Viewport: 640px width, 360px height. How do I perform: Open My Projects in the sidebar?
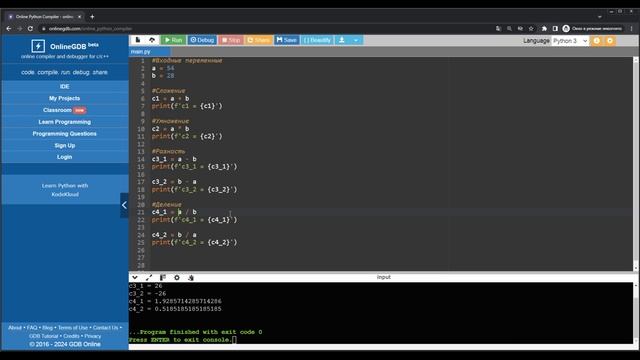tap(64, 98)
